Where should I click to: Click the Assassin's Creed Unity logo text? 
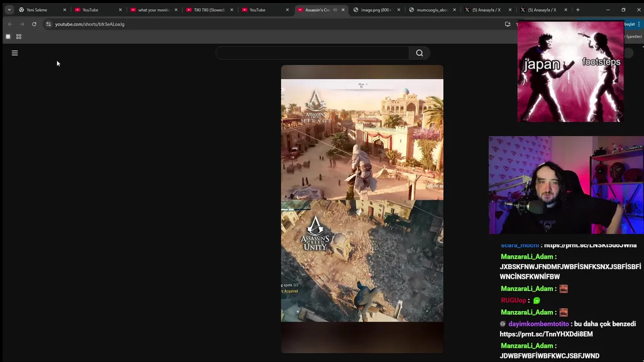click(x=315, y=234)
